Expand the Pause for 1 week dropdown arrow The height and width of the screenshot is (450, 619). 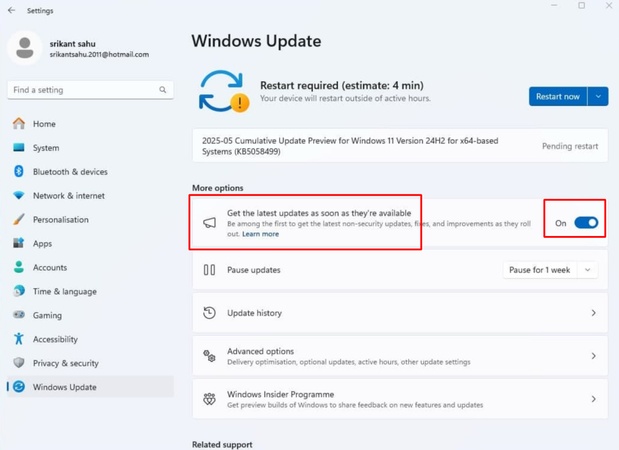(x=587, y=270)
